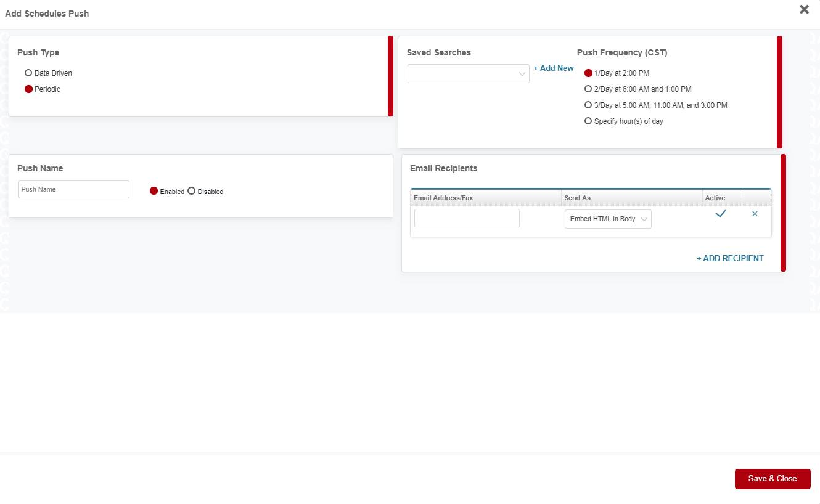Close the Add Schedules Push dialog
The height and width of the screenshot is (504, 820).
click(x=804, y=9)
